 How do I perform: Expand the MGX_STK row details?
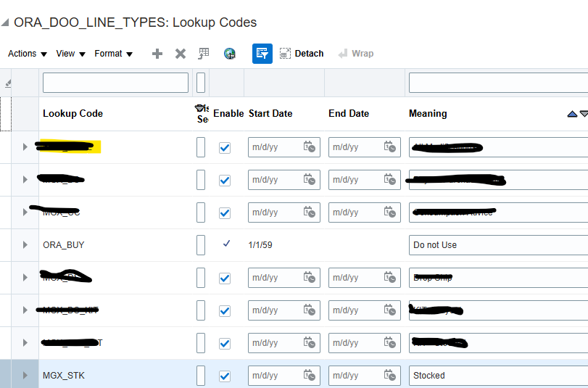point(25,375)
